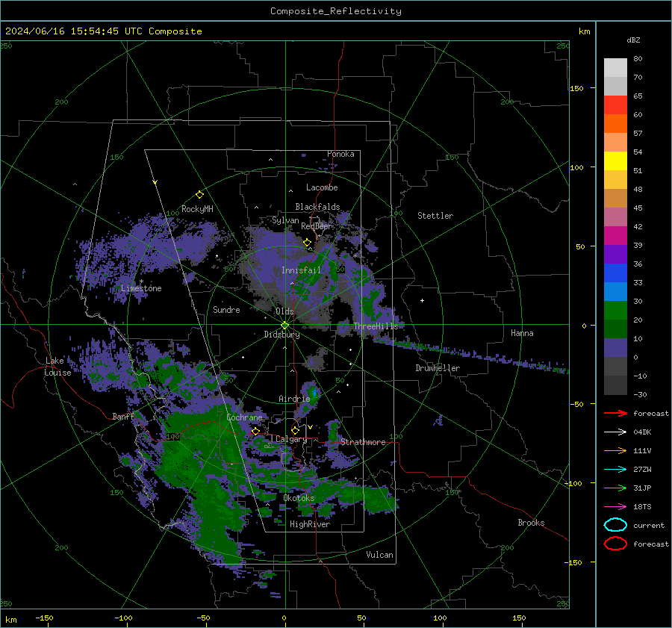Viewport: 672px width, 628px height.
Task: Click the Ponoka city label
Action: pyautogui.click(x=340, y=154)
